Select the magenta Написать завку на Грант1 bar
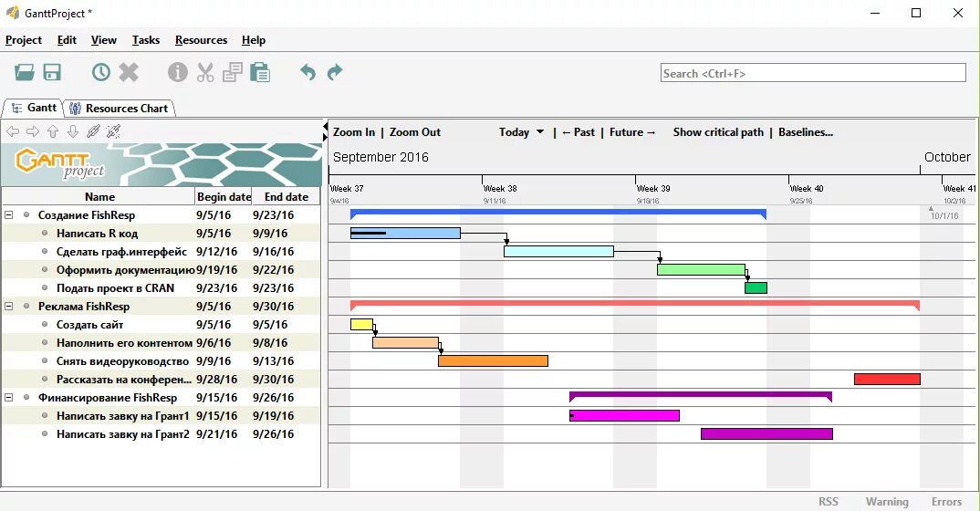 [624, 415]
